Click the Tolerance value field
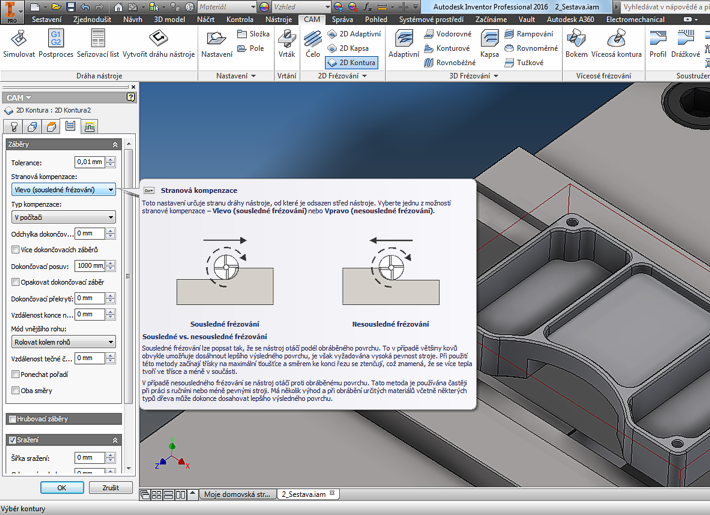 coord(89,162)
